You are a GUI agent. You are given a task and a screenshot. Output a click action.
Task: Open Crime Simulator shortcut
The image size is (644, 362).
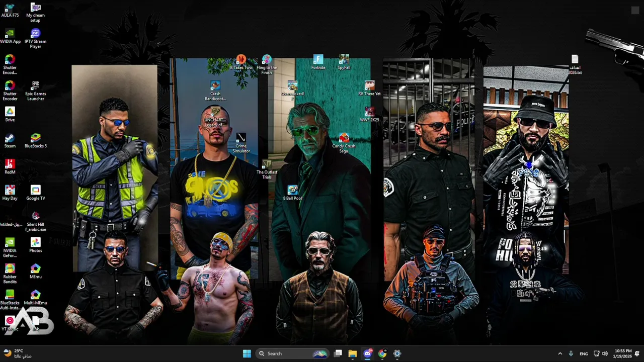click(240, 143)
